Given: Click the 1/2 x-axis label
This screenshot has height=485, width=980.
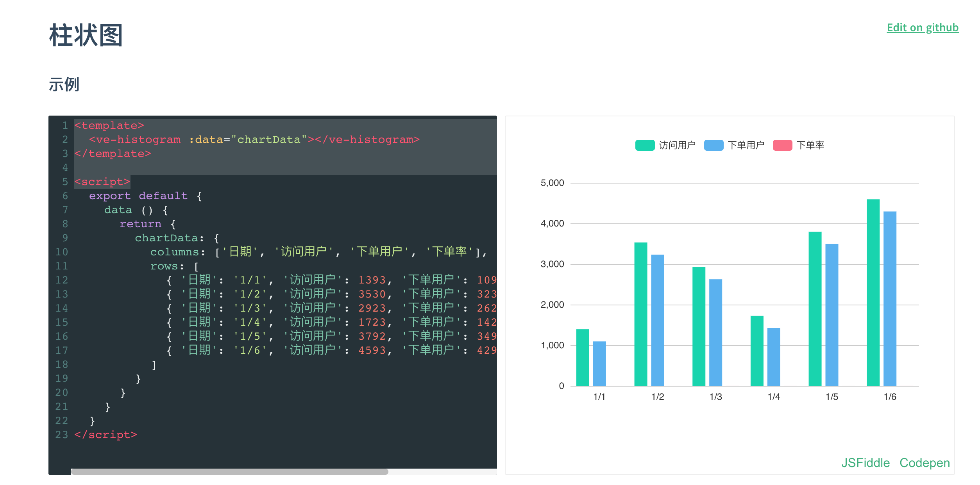Looking at the screenshot, I should coord(658,397).
